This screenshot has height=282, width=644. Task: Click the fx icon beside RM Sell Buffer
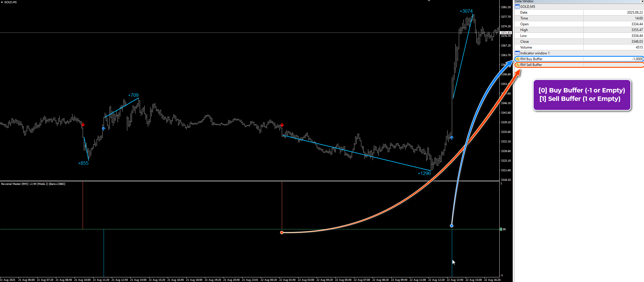(517, 65)
